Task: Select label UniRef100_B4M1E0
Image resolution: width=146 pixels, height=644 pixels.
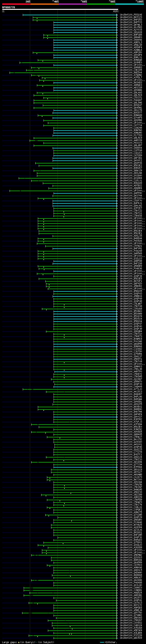Action: [131, 540]
